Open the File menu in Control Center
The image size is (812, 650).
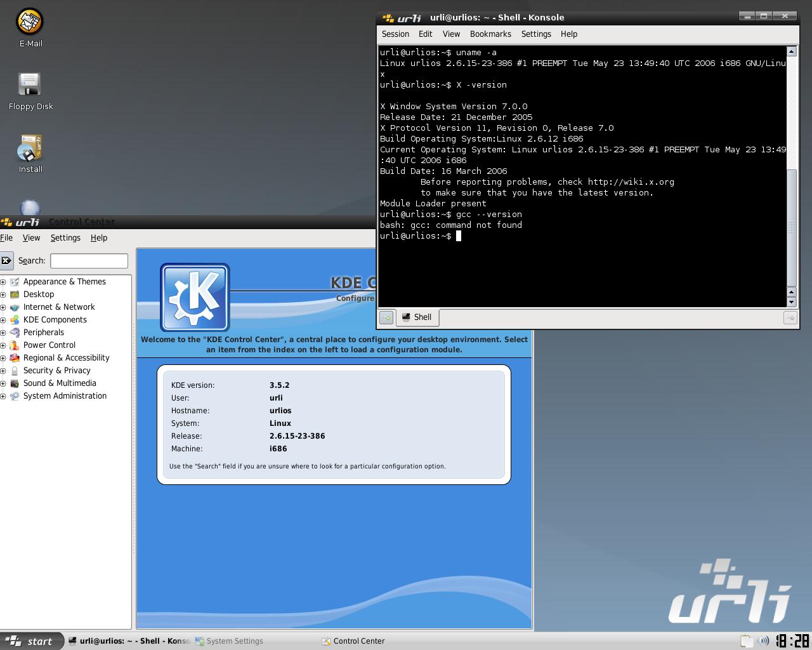click(x=6, y=238)
